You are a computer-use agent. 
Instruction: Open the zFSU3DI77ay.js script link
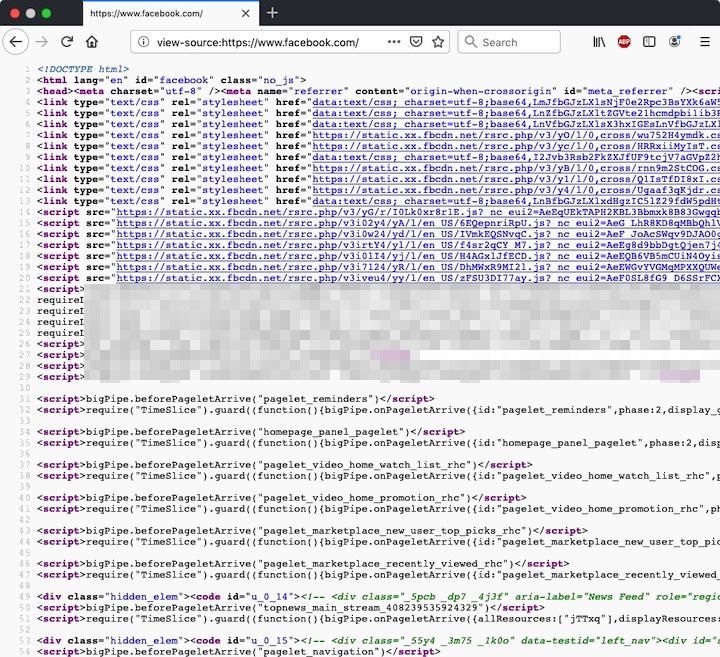[x=418, y=279]
